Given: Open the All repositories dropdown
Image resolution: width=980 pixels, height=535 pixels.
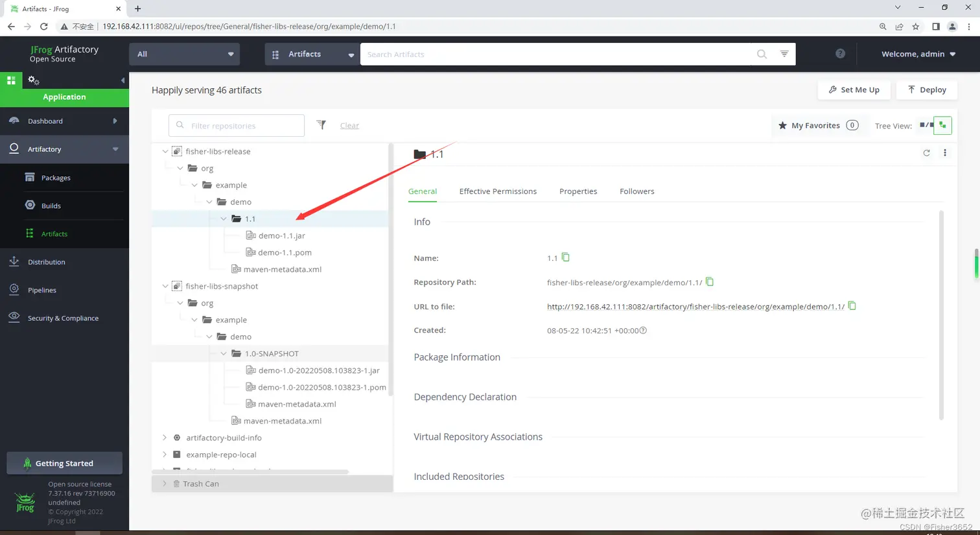Looking at the screenshot, I should (x=185, y=54).
